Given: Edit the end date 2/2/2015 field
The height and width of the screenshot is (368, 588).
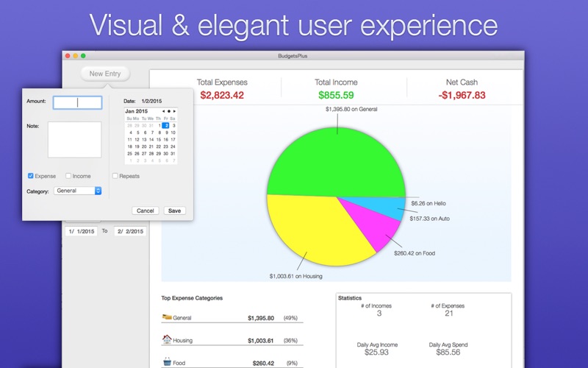Looking at the screenshot, I should 130,231.
